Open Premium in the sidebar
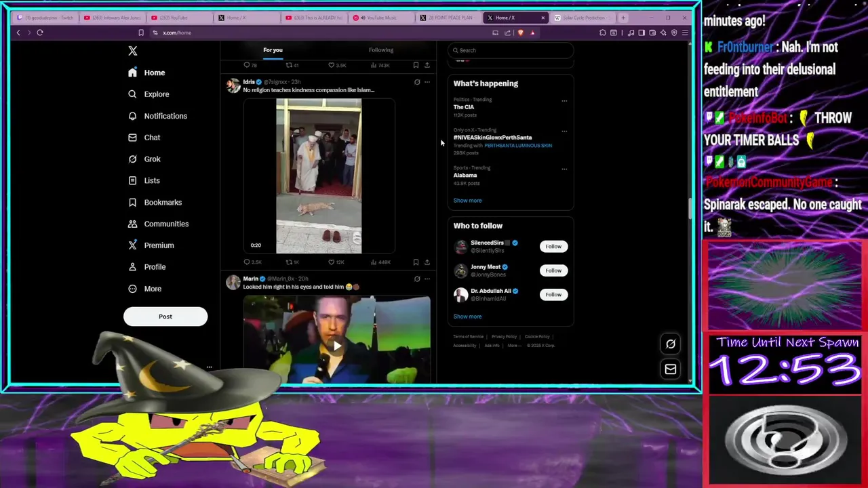 (x=151, y=245)
